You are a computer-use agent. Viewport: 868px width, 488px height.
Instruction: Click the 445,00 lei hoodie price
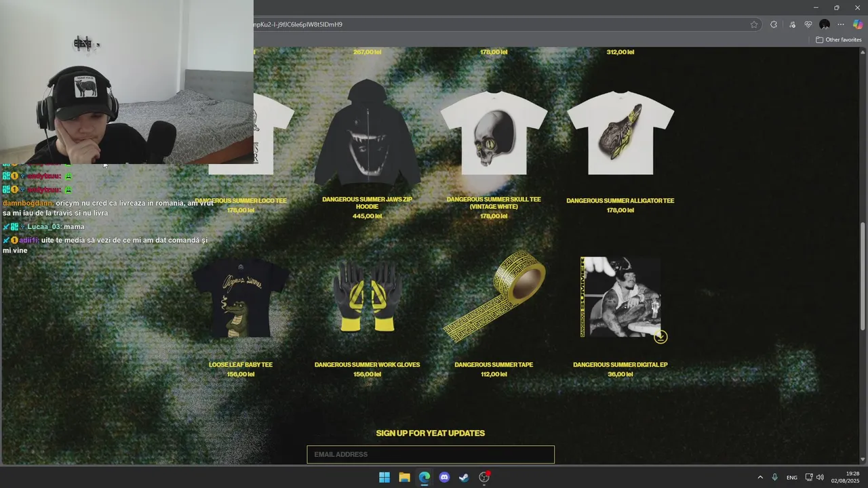coord(367,216)
